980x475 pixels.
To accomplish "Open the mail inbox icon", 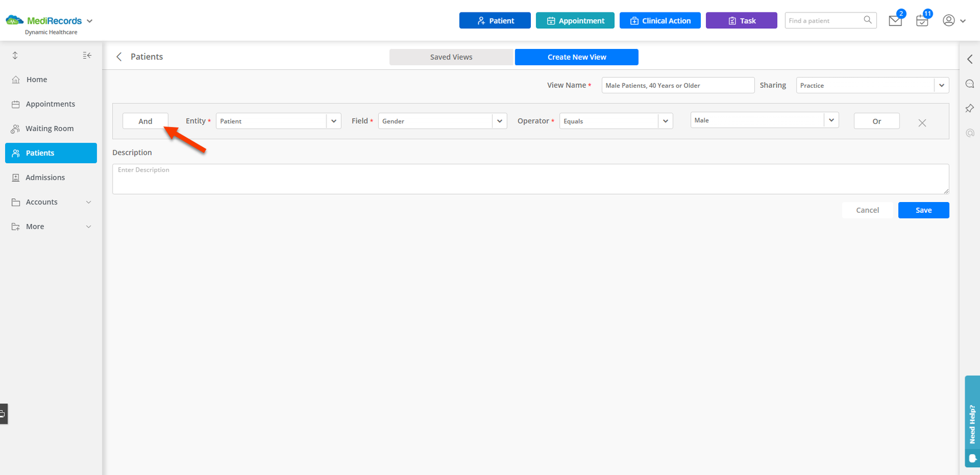I will (895, 21).
